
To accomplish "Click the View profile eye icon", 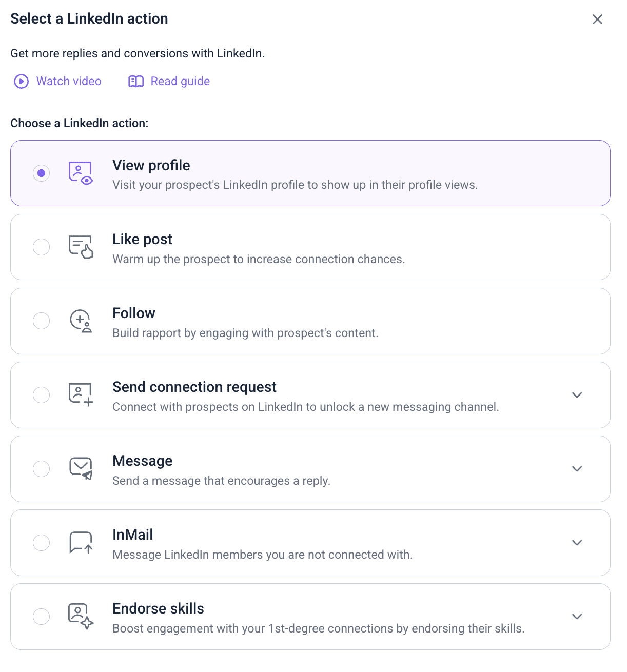I will pos(81,173).
